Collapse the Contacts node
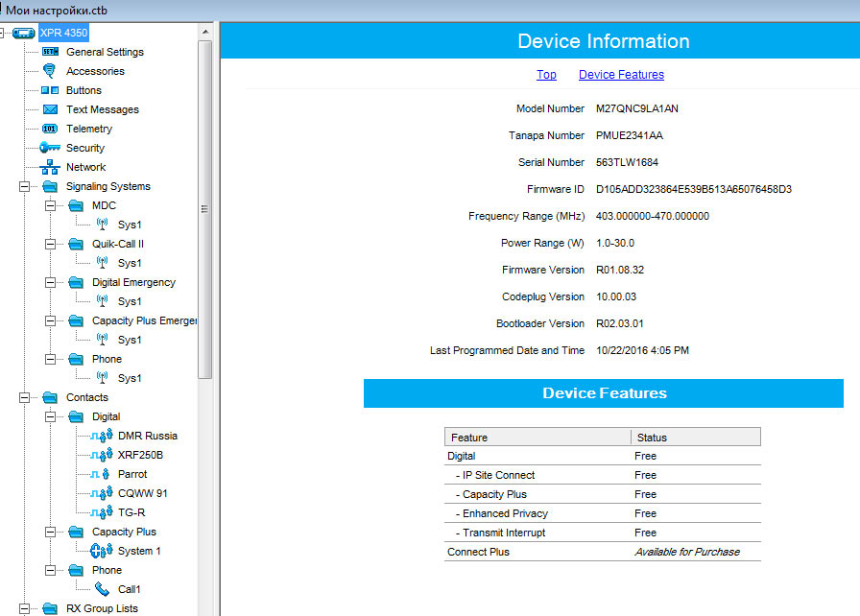Image resolution: width=860 pixels, height=616 pixels. 24,397
